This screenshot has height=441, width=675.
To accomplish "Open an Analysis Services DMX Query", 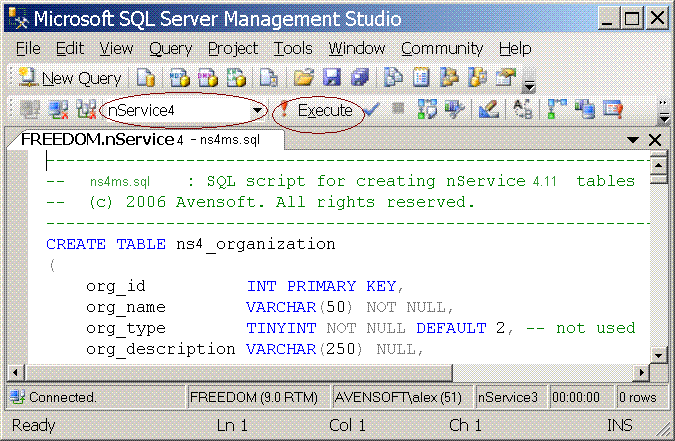I will point(207,78).
